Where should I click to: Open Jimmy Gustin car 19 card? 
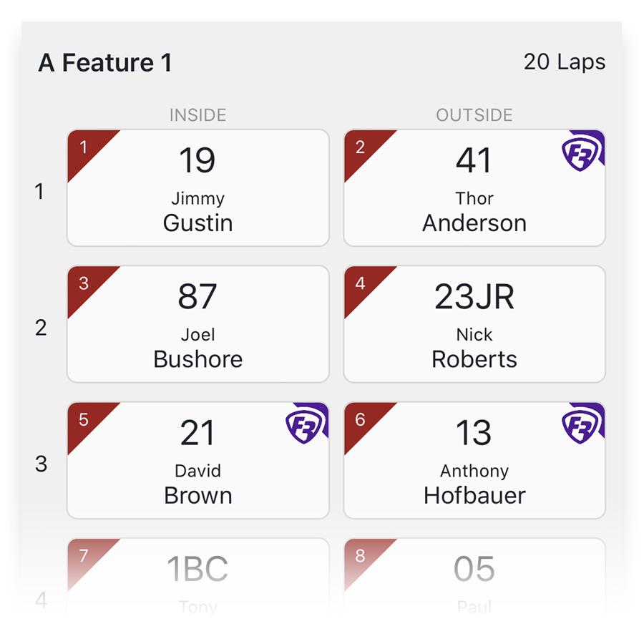[x=198, y=188]
